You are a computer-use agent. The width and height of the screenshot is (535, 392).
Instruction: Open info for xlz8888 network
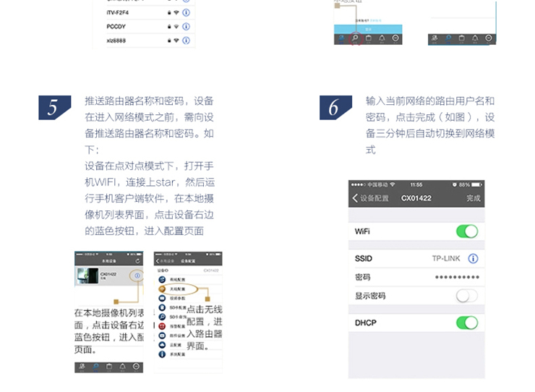(x=186, y=41)
